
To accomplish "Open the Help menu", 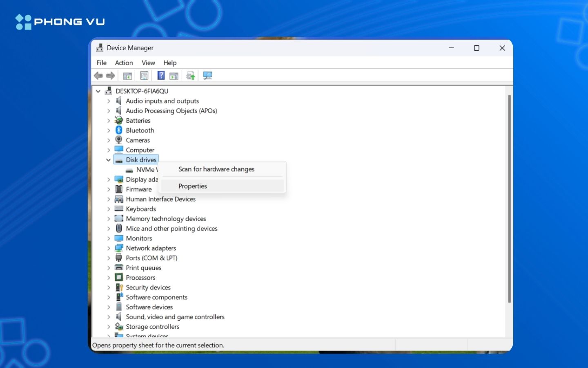I will (170, 63).
